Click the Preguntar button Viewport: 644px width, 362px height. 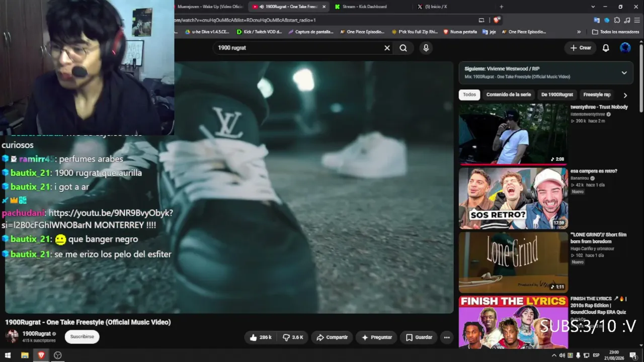[376, 337]
